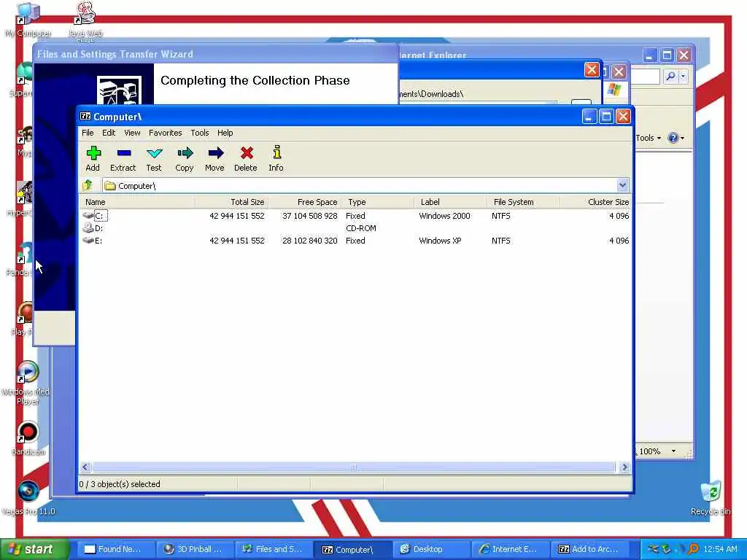Expand the Internet Explorer zoom 100% dropdown
Image resolution: width=747 pixels, height=560 pixels.
(x=673, y=451)
